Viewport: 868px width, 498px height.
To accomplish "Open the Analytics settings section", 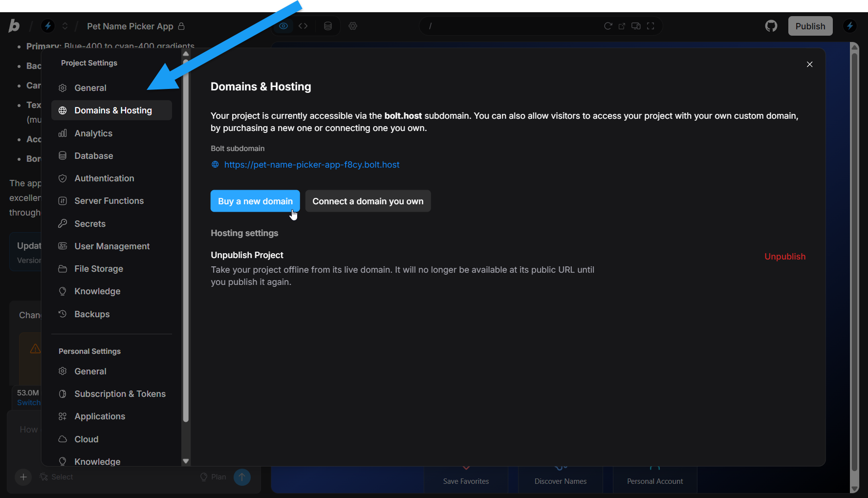I will pyautogui.click(x=111, y=133).
